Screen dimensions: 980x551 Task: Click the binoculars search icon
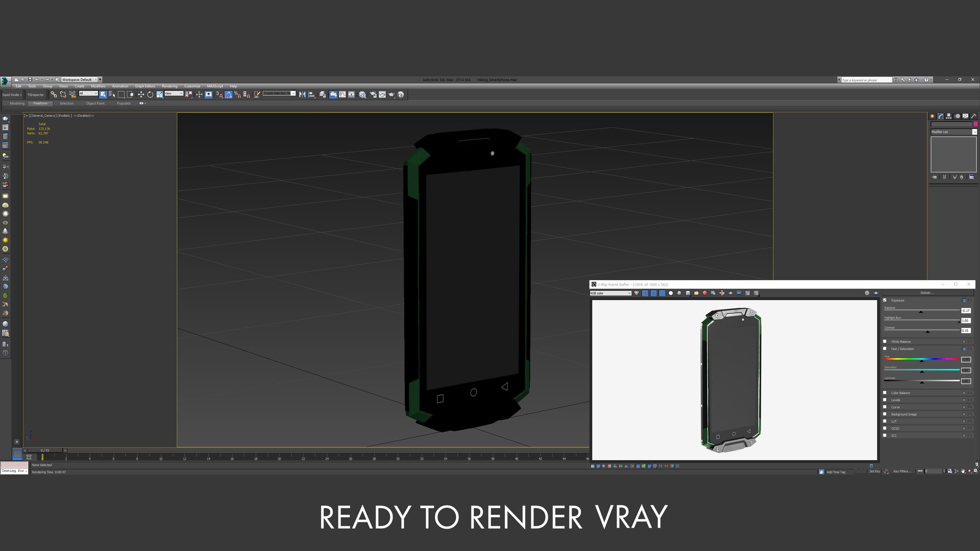tap(896, 80)
